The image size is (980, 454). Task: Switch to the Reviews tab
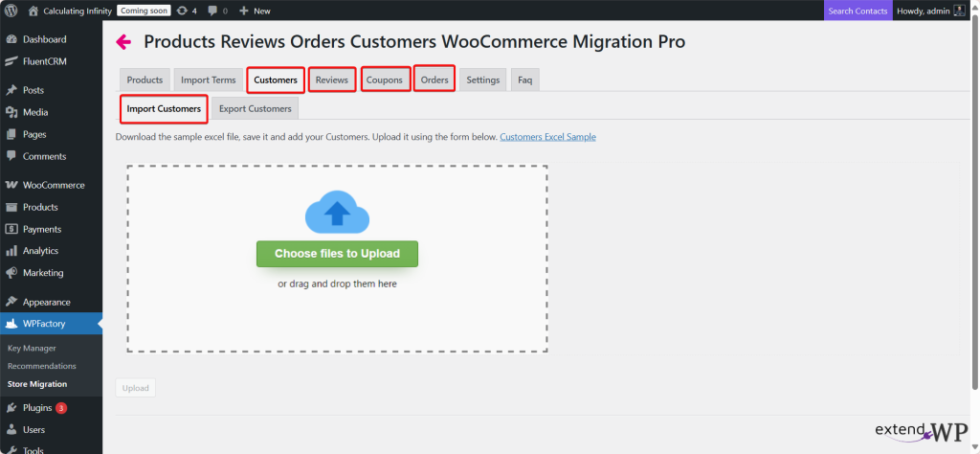[x=332, y=79]
